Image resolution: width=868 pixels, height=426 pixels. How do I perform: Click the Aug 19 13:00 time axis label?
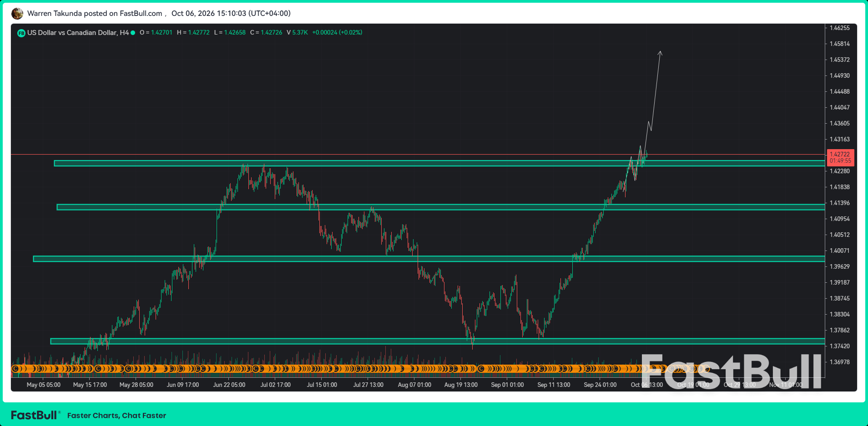pyautogui.click(x=461, y=385)
